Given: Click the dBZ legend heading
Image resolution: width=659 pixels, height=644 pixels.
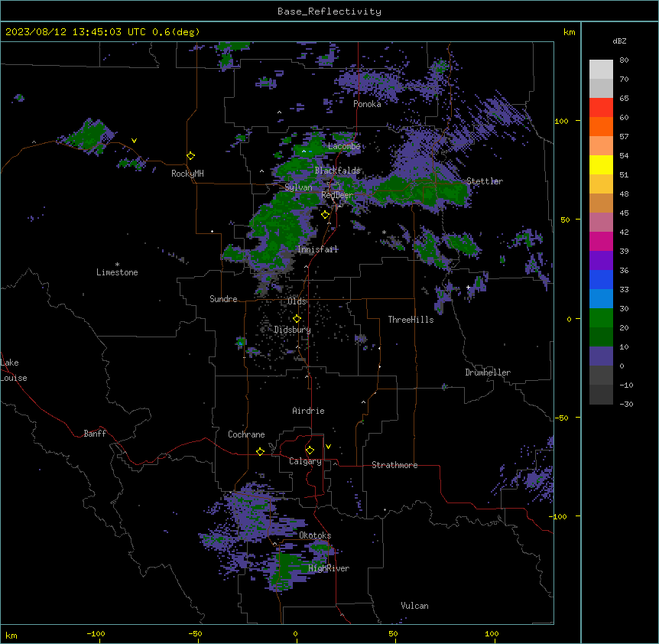Looking at the screenshot, I should pos(619,41).
